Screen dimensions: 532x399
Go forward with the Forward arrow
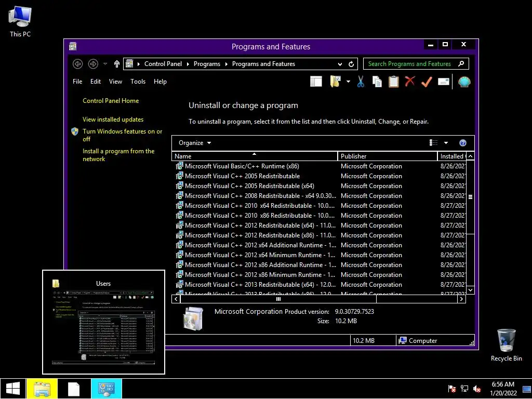pos(93,64)
